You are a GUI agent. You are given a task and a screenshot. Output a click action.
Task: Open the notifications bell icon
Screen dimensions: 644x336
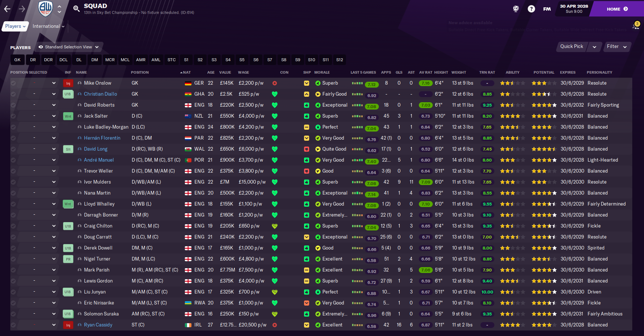[x=636, y=26]
